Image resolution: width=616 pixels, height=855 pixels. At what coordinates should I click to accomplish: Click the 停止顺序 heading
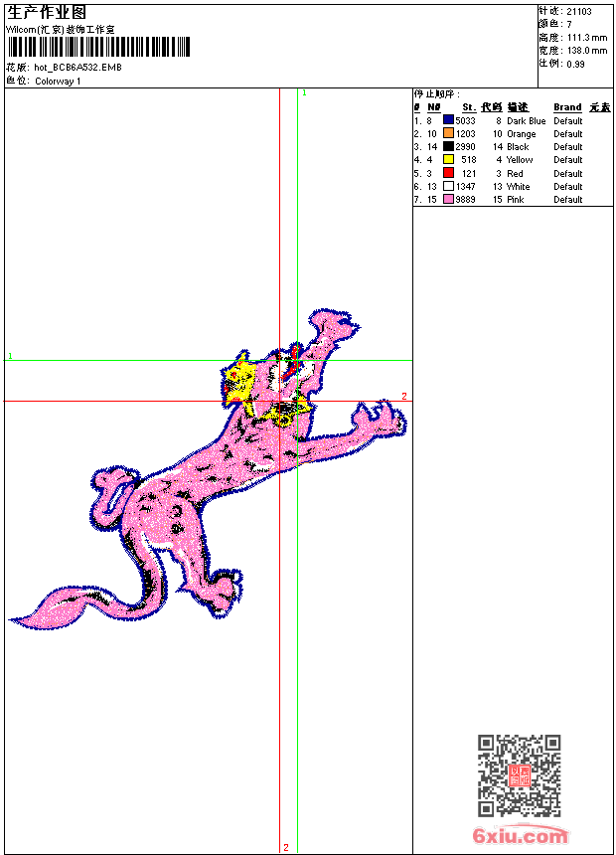coord(436,93)
